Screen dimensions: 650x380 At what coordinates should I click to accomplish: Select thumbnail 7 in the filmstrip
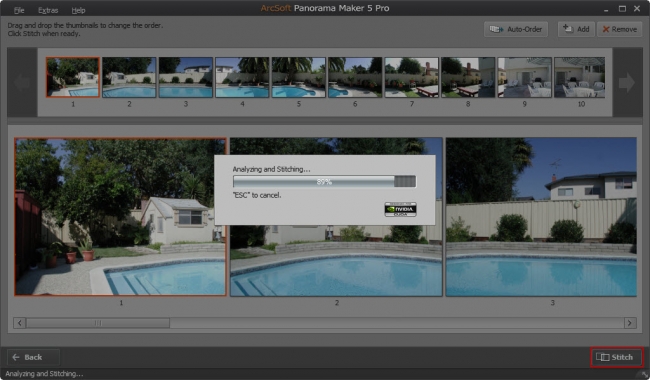coord(412,77)
